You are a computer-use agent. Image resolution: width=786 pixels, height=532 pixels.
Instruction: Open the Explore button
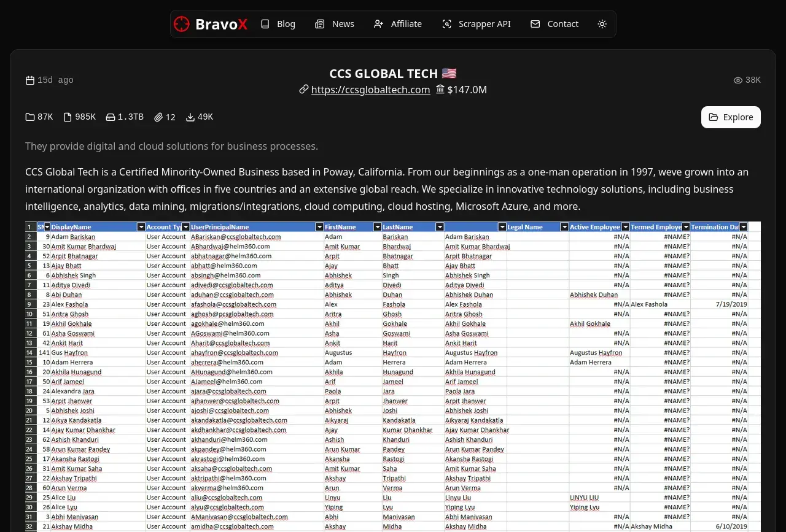(731, 117)
